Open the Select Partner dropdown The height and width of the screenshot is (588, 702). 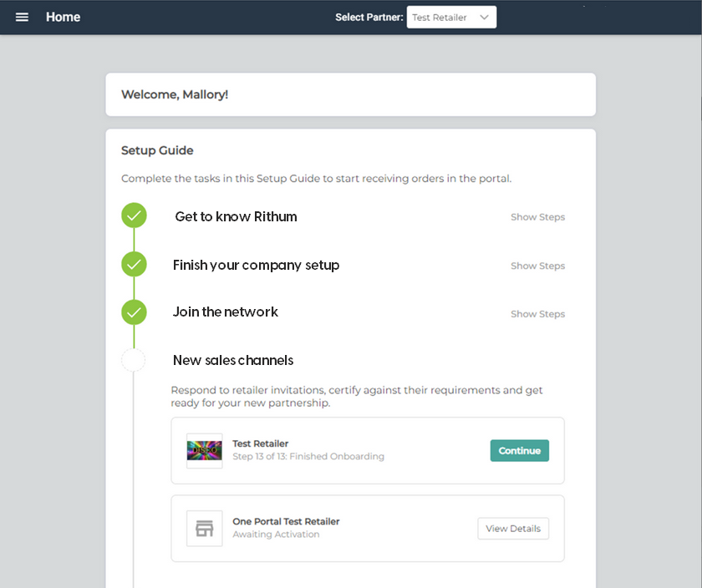tap(451, 18)
